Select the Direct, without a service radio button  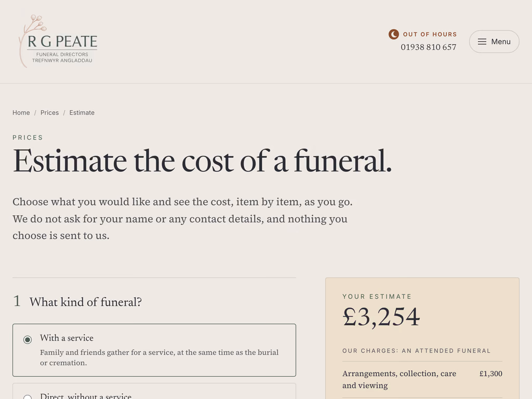(28, 397)
